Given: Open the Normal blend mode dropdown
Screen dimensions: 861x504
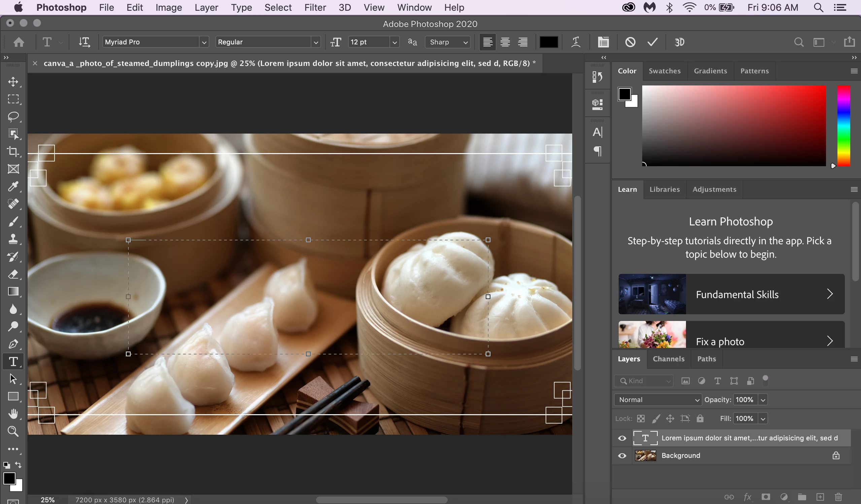Looking at the screenshot, I should 658,400.
